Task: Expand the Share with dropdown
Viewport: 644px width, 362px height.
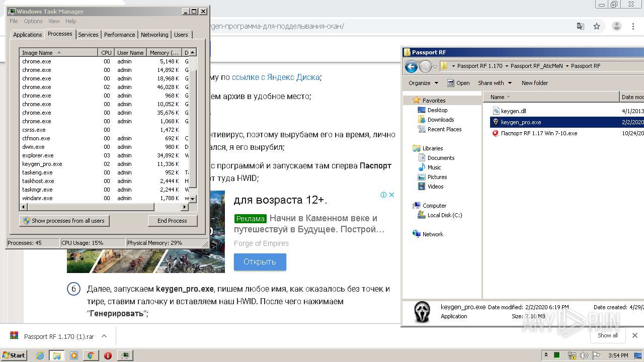Action: point(495,83)
